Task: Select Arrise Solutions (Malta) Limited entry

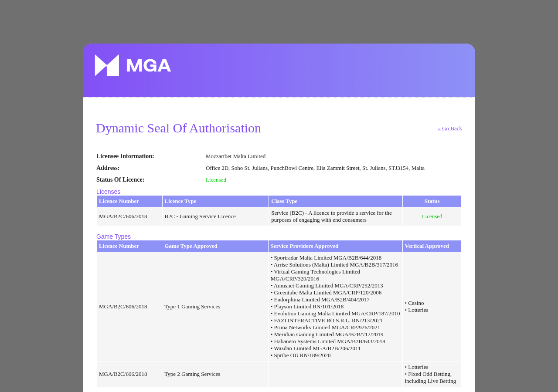Action: [334, 265]
